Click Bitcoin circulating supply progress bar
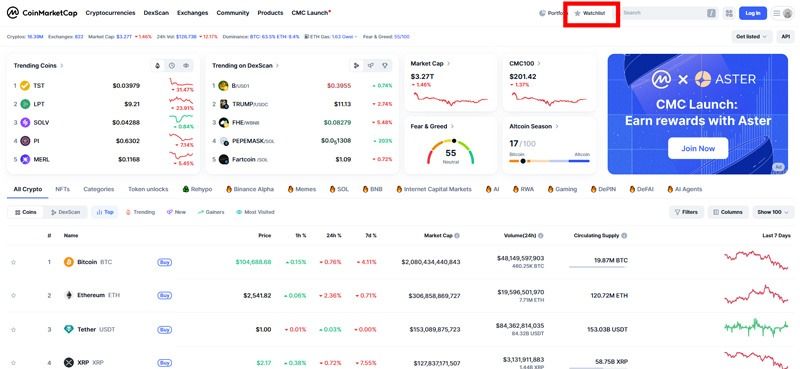The image size is (800, 369). [x=598, y=267]
